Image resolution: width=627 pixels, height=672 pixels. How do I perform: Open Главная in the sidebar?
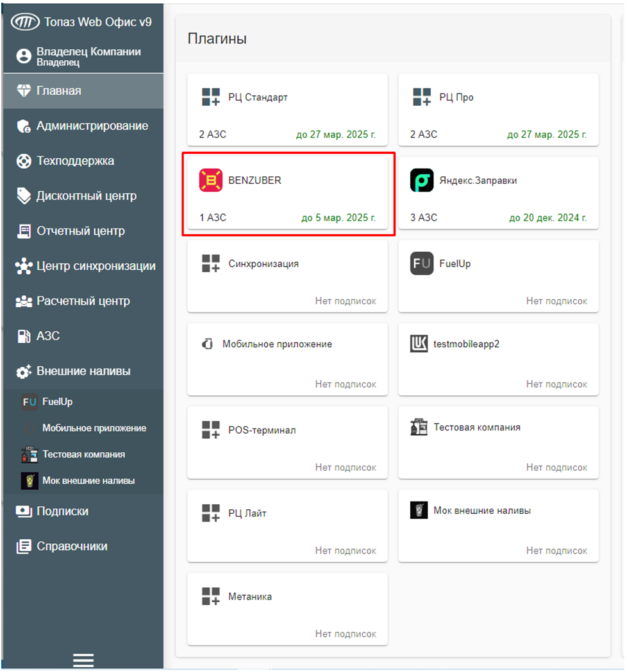(x=83, y=91)
